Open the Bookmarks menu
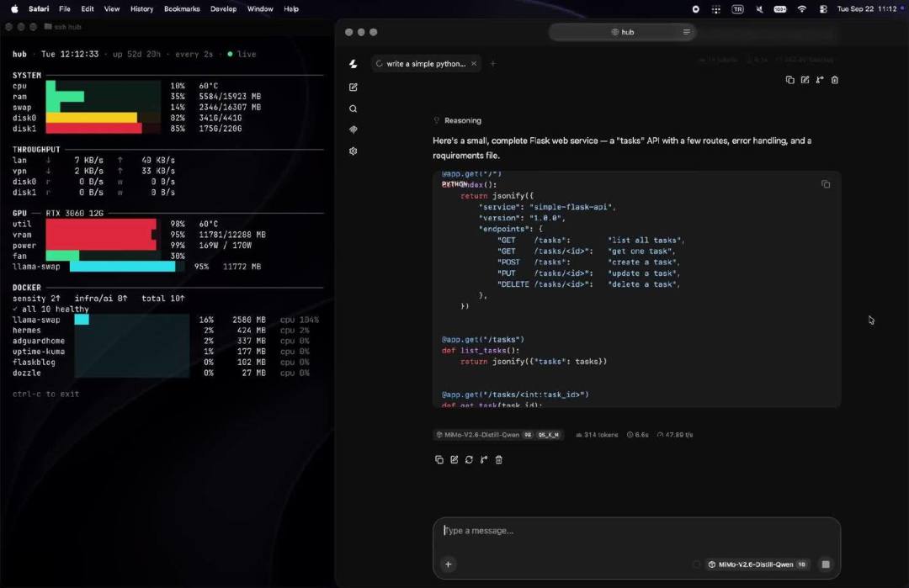 [182, 8]
